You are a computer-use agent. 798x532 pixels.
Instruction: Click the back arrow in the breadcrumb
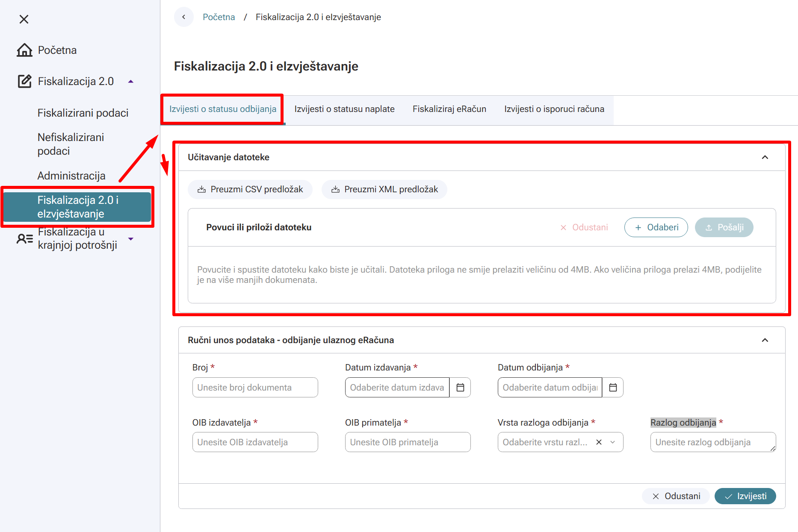click(x=184, y=17)
